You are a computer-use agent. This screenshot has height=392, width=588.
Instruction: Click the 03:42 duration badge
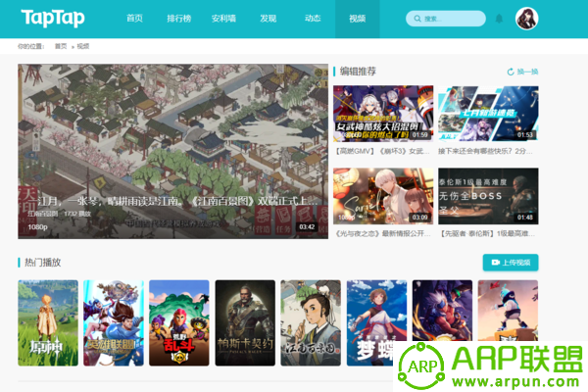(x=307, y=227)
